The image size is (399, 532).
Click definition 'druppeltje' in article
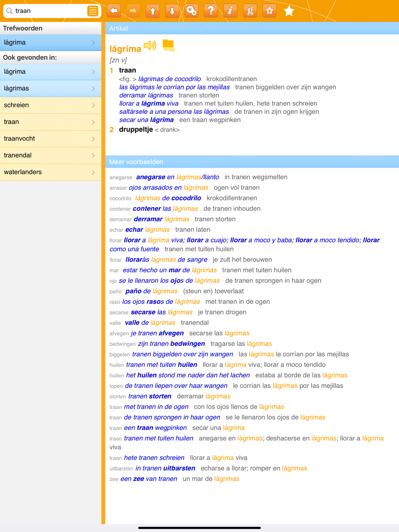click(x=136, y=130)
